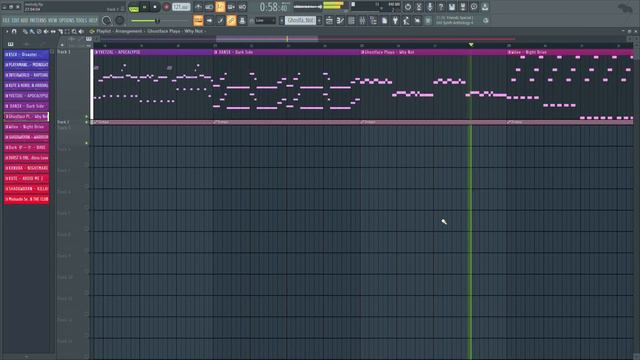
Task: Open the Ghostfa..Not pattern selector
Action: point(300,20)
